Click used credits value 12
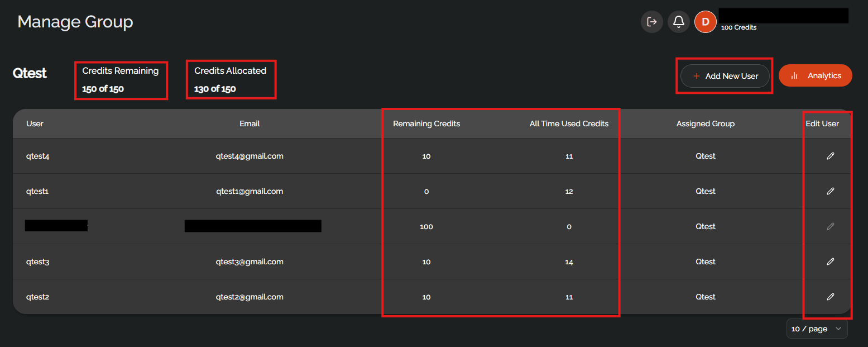The image size is (868, 347). [x=569, y=191]
